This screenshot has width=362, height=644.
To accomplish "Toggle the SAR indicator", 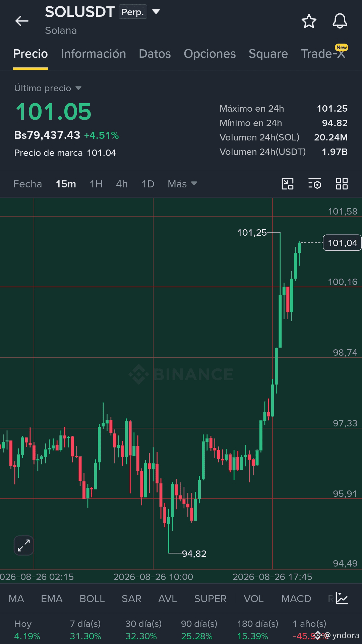I will (x=131, y=598).
